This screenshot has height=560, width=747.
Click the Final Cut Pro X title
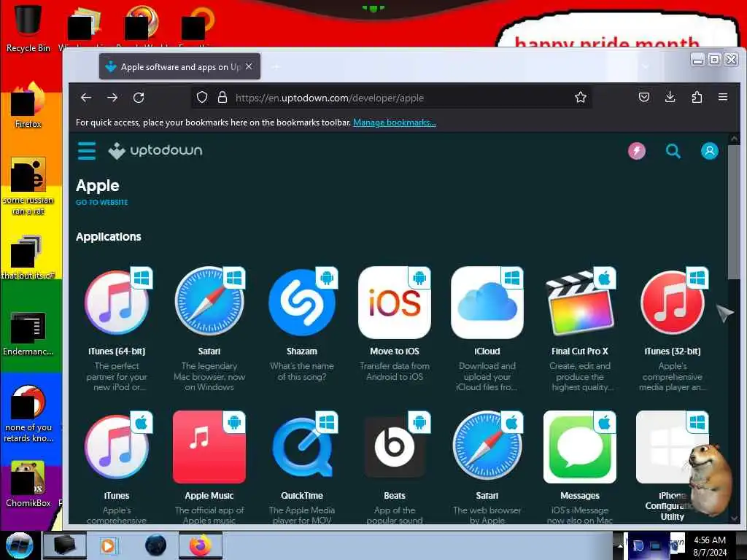coord(580,351)
